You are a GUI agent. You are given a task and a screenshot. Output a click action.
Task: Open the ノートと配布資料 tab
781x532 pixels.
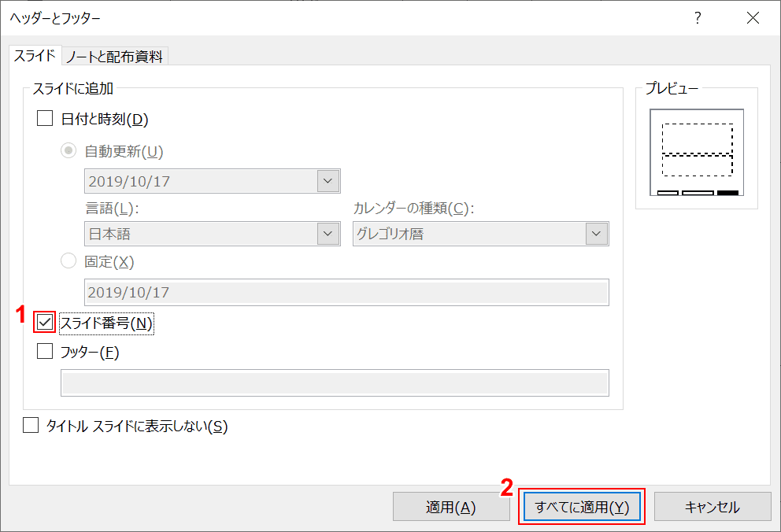pyautogui.click(x=115, y=56)
